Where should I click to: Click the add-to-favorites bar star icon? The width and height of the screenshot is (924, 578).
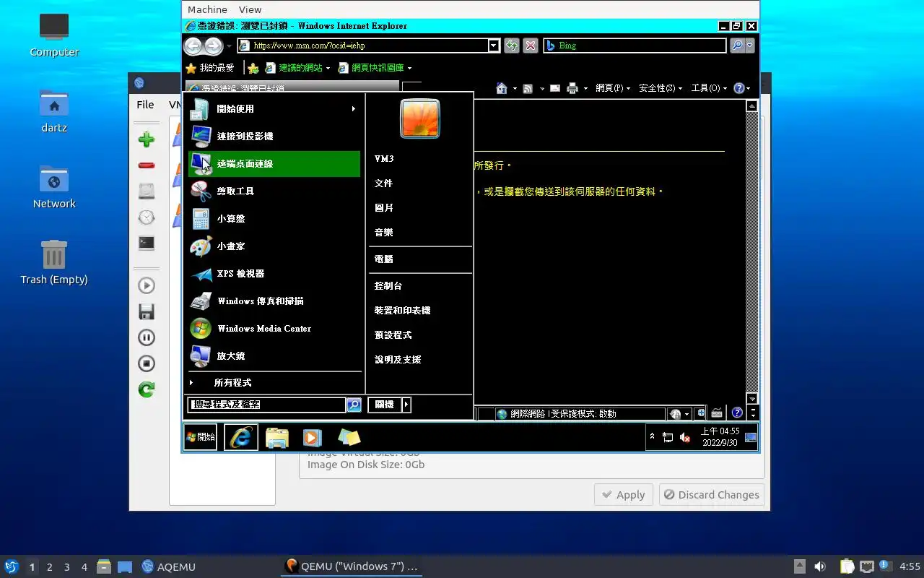pyautogui.click(x=253, y=68)
